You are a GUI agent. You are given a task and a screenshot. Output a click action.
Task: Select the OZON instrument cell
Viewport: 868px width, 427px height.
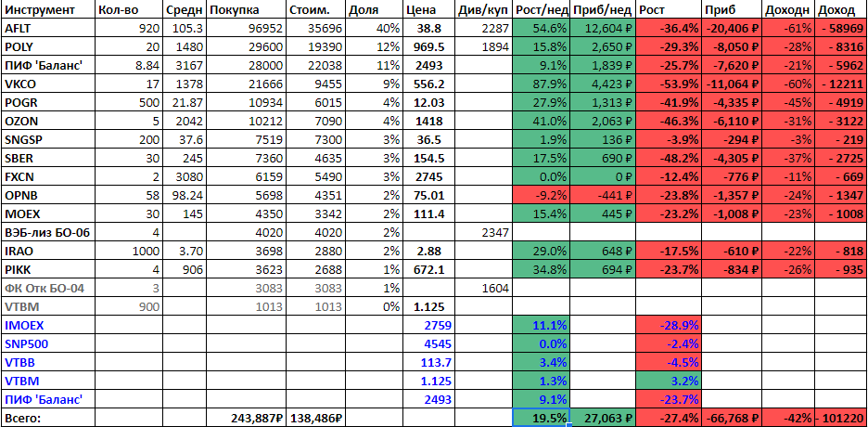(x=47, y=122)
